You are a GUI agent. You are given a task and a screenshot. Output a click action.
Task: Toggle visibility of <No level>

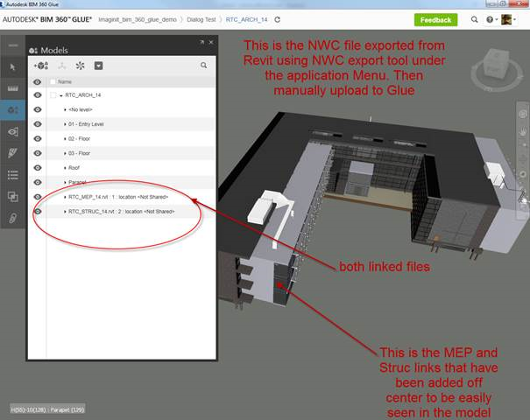click(37, 109)
